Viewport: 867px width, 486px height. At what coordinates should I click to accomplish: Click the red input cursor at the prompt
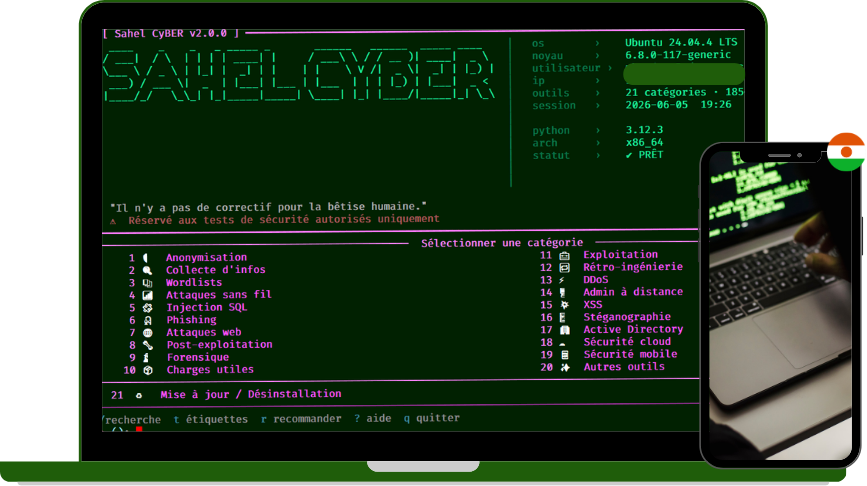(x=139, y=429)
